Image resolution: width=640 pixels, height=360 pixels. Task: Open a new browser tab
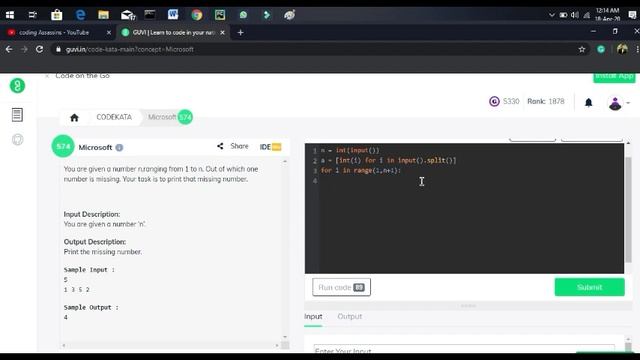pyautogui.click(x=240, y=32)
